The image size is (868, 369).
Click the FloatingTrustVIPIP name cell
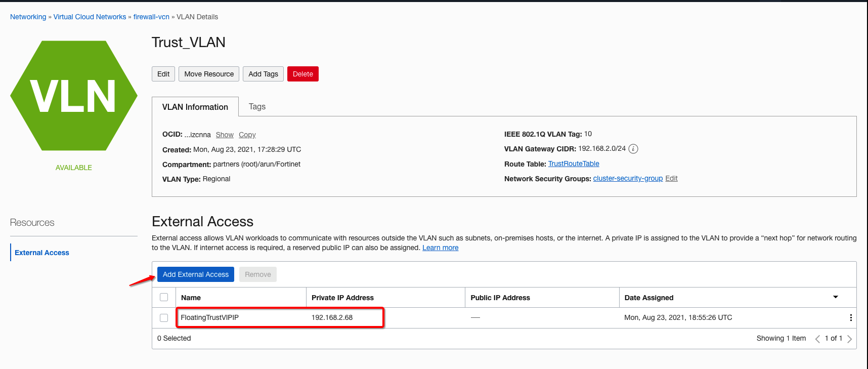click(209, 317)
